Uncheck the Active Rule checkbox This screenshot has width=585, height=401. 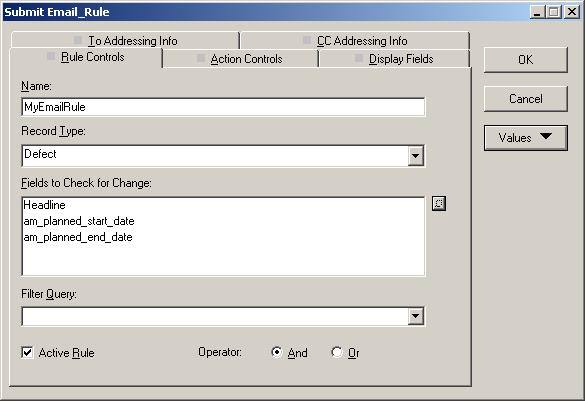[x=27, y=353]
